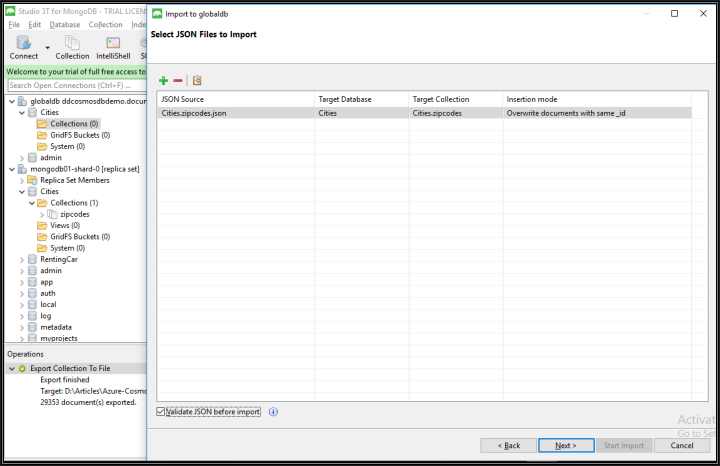Collapse Cities database under globaldb
The height and width of the screenshot is (466, 720).
(22, 113)
